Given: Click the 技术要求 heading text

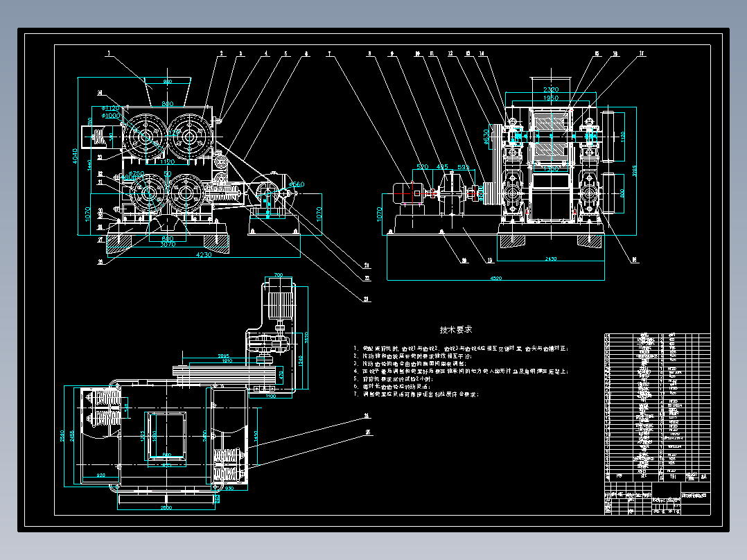Looking at the screenshot, I should [x=456, y=329].
